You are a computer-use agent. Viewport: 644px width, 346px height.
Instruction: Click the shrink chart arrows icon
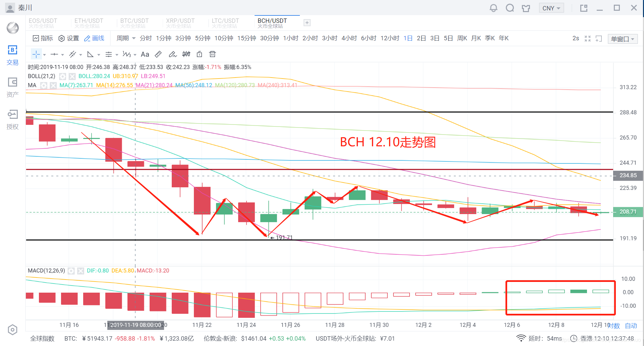[588, 39]
